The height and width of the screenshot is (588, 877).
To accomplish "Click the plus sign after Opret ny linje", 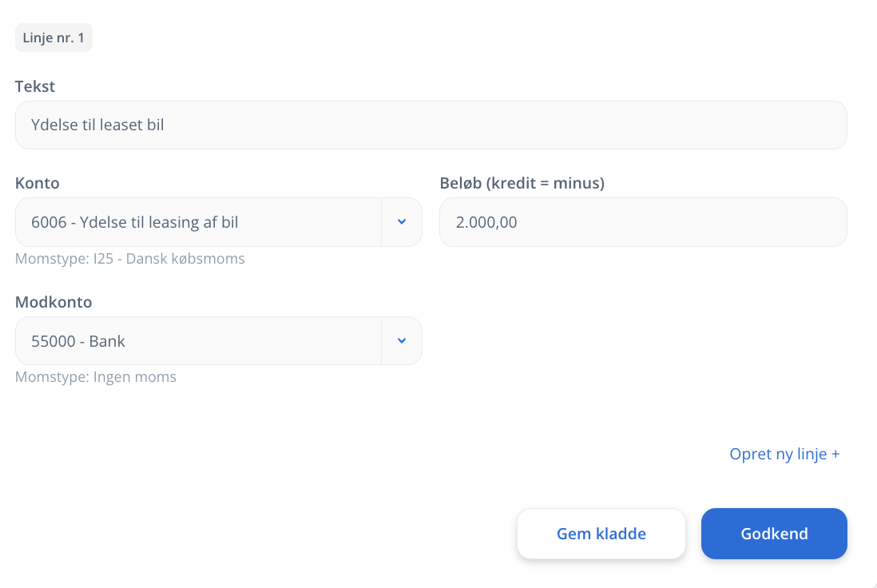I will 835,455.
